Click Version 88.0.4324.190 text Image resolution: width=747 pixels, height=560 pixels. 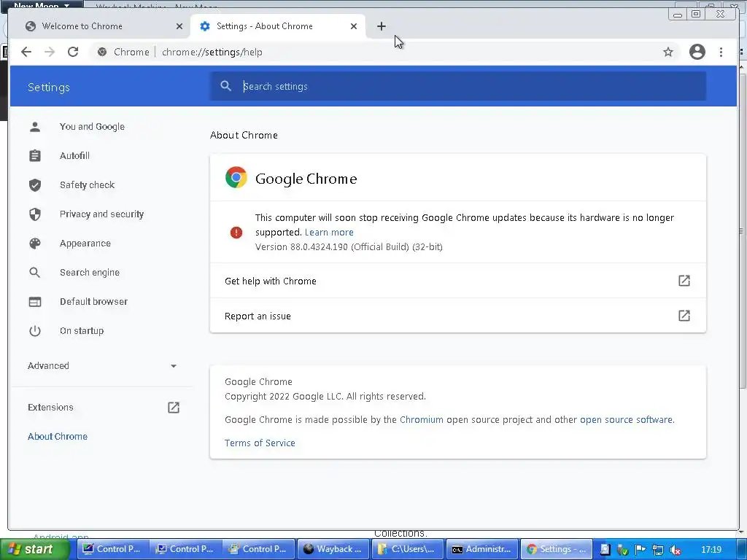(349, 246)
